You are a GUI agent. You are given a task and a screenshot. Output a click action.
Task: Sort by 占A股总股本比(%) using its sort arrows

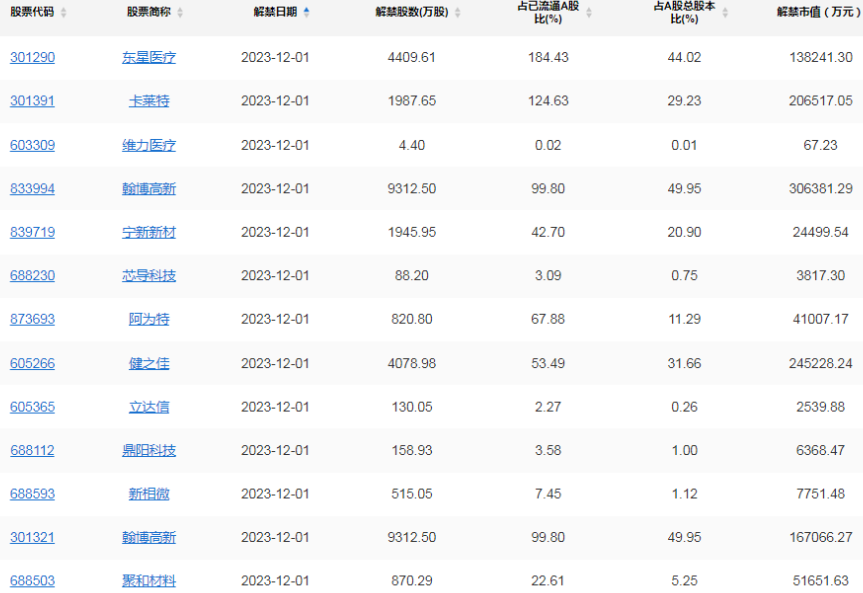pos(725,13)
